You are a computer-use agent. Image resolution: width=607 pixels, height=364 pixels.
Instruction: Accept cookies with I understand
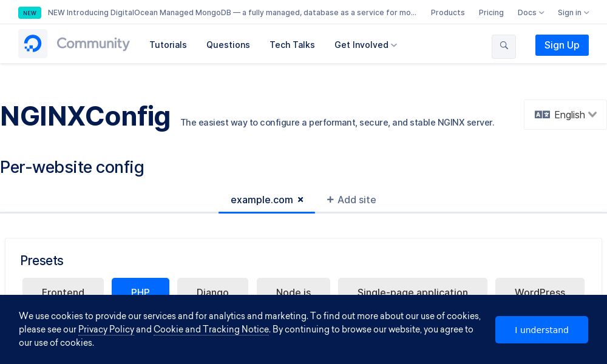(541, 329)
